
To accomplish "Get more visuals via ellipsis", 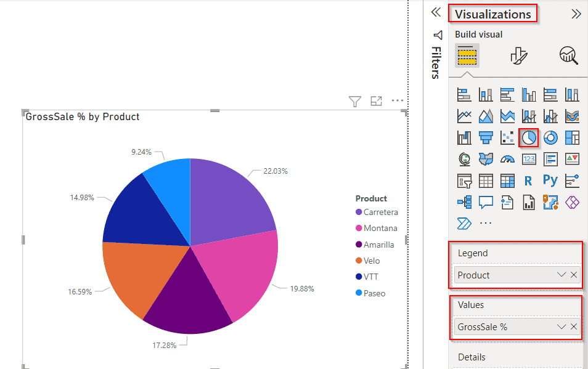I will click(486, 223).
